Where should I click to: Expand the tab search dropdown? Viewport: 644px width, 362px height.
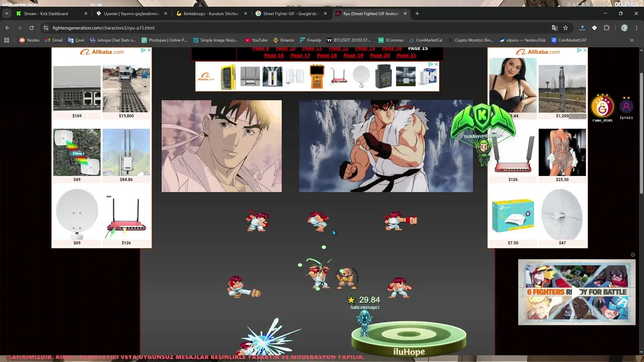(x=6, y=14)
